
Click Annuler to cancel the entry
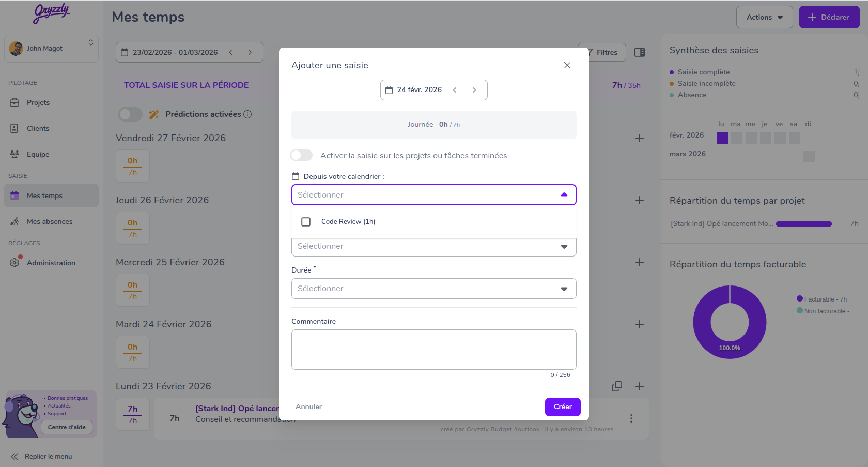[x=308, y=407]
